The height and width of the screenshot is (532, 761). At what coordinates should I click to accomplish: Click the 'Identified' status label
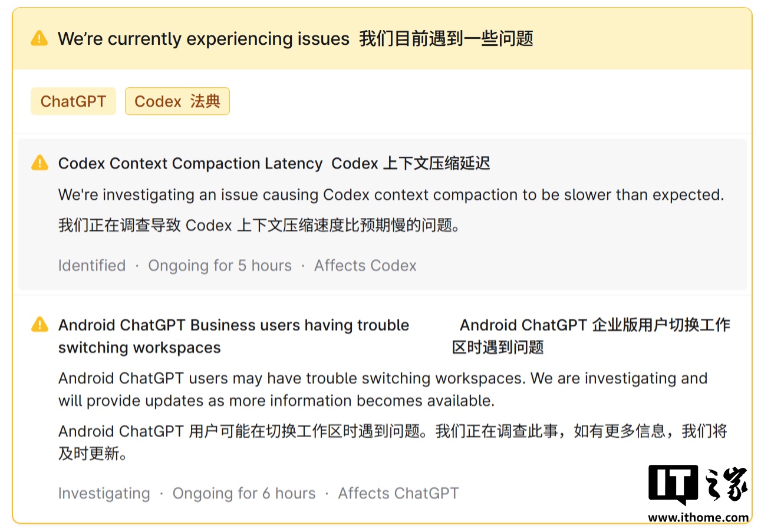92,266
